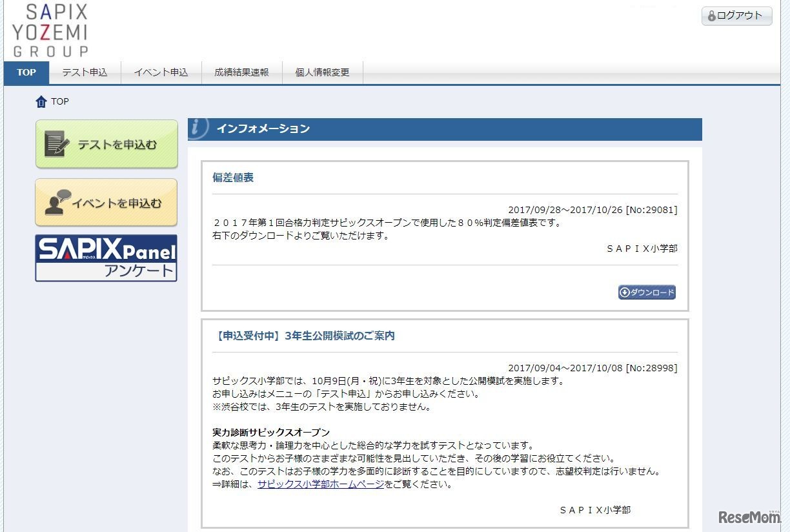Click the TOP breadcrumb label
Screen dimensions: 790x532
(x=59, y=101)
